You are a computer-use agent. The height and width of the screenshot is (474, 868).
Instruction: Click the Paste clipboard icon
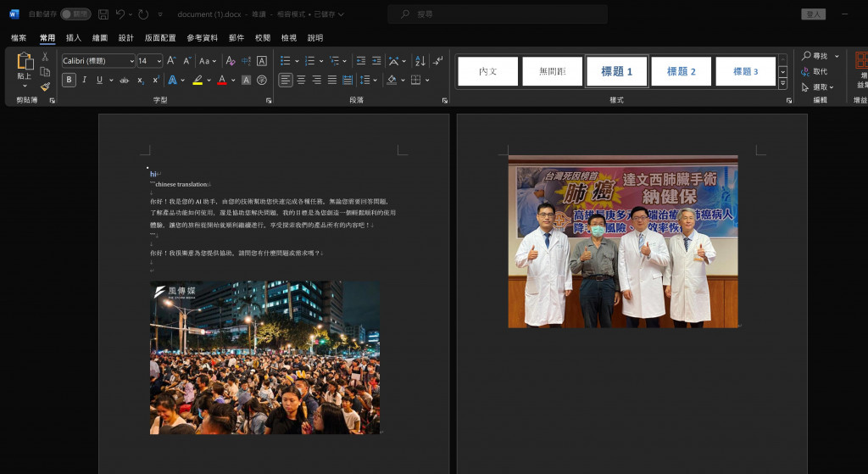25,61
